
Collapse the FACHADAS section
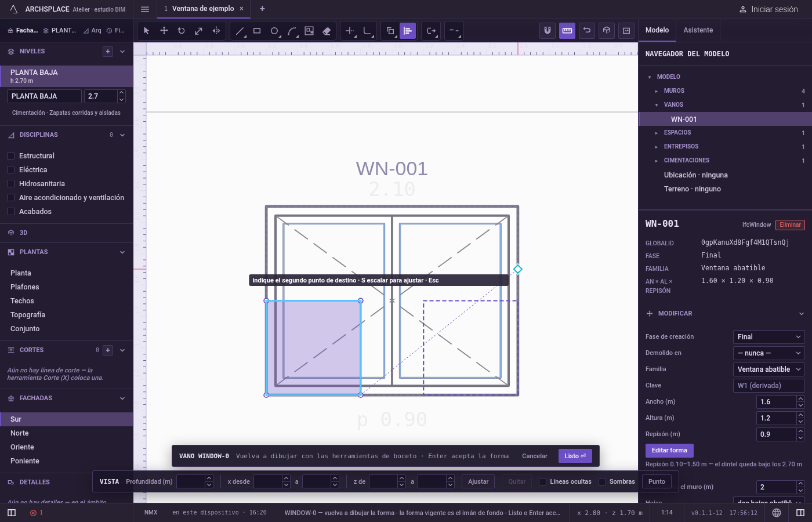click(x=122, y=398)
